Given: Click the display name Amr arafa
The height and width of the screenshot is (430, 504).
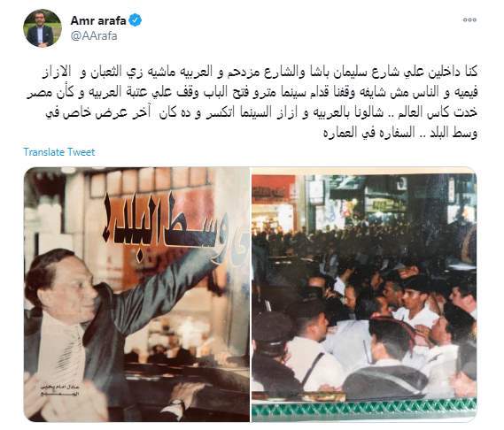Looking at the screenshot, I should coord(98,20).
